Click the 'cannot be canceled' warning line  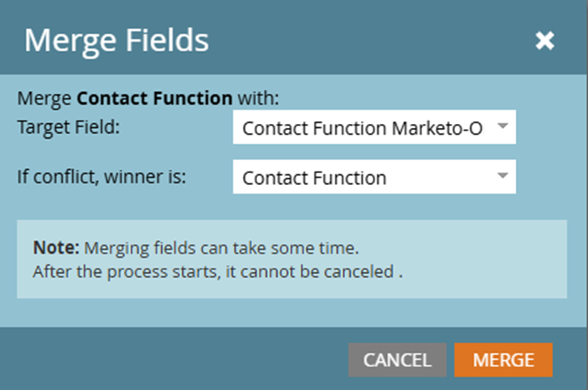pyautogui.click(x=218, y=271)
